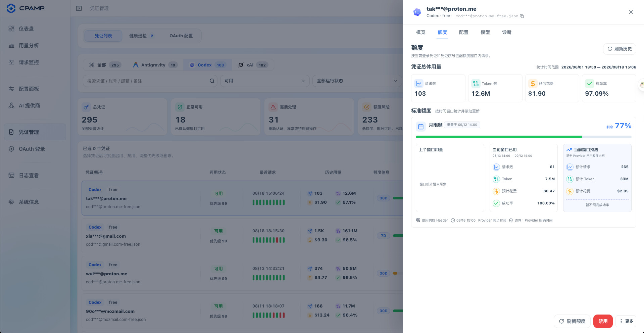
Task: Click the clock icon beside 08/18 15:06
Action: click(x=453, y=221)
